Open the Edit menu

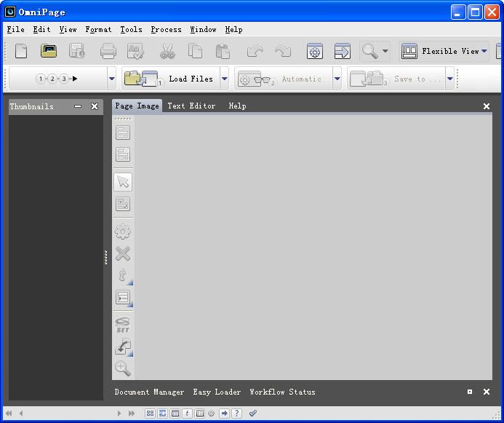[x=41, y=29]
